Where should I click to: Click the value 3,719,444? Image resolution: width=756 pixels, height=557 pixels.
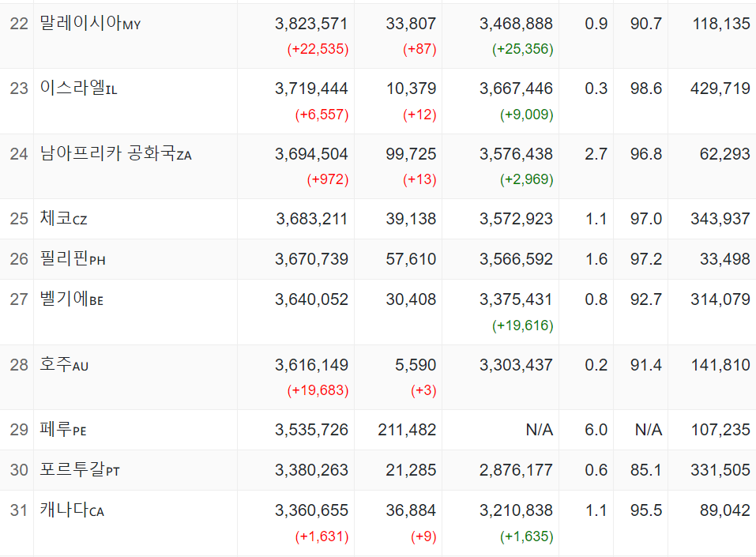click(311, 88)
